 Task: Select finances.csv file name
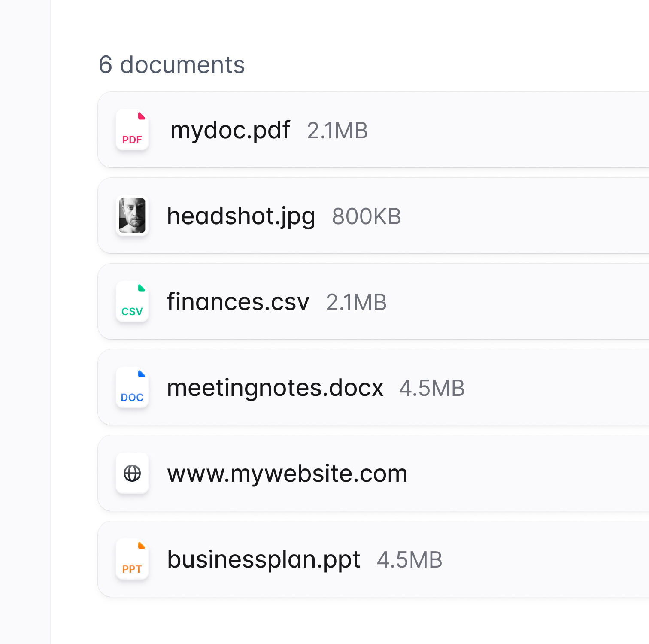tap(238, 302)
